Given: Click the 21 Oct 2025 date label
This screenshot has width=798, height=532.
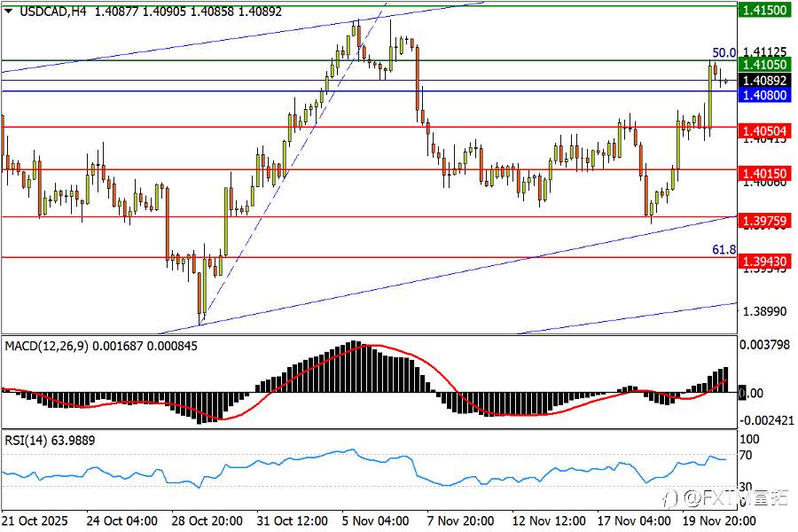Looking at the screenshot, I should point(35,521).
